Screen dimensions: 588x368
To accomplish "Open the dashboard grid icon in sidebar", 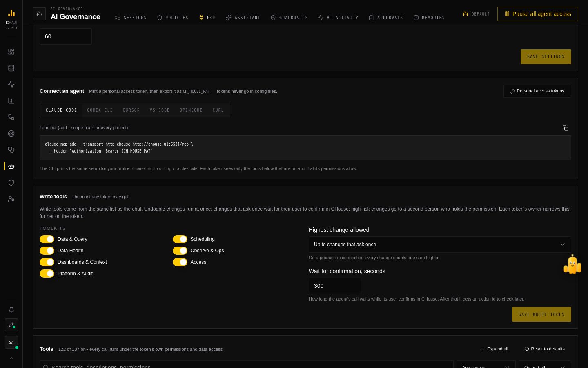I will click(11, 52).
